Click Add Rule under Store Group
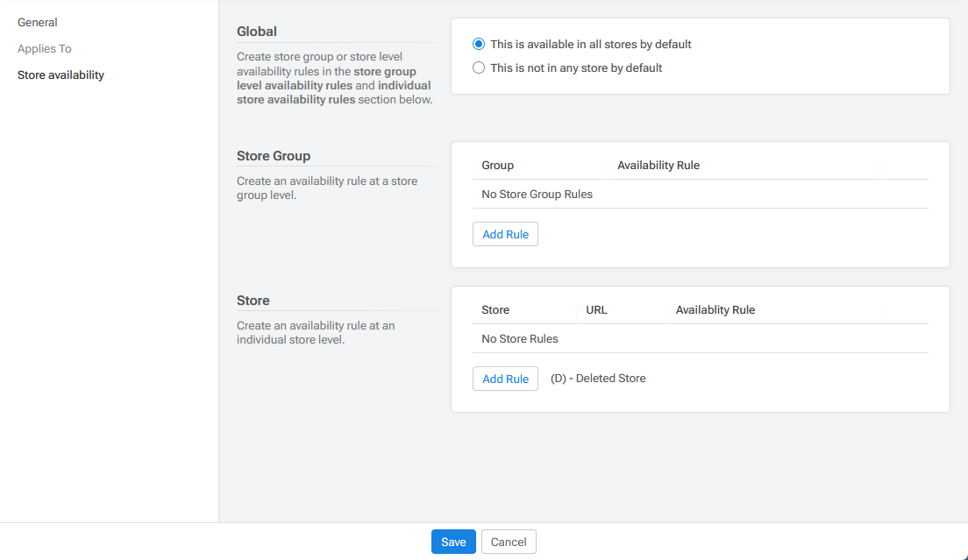The image size is (968, 560). tap(505, 235)
